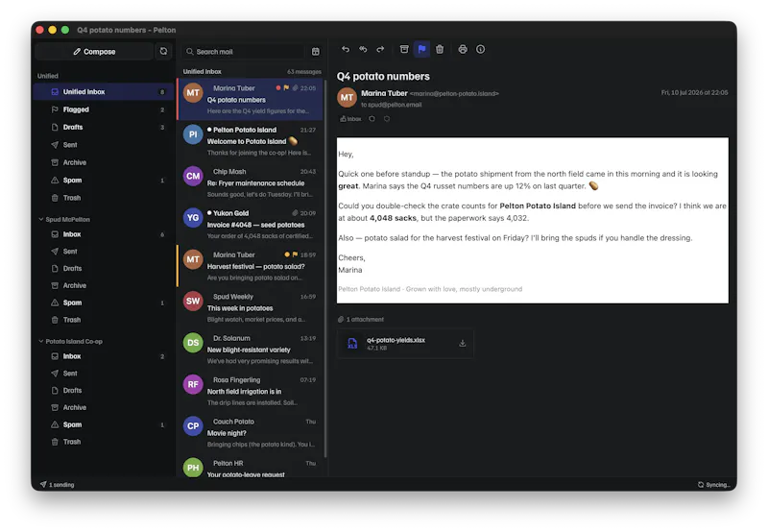Image resolution: width=768 pixels, height=532 pixels.
Task: Open North field irrigation is in email
Action: click(250, 391)
